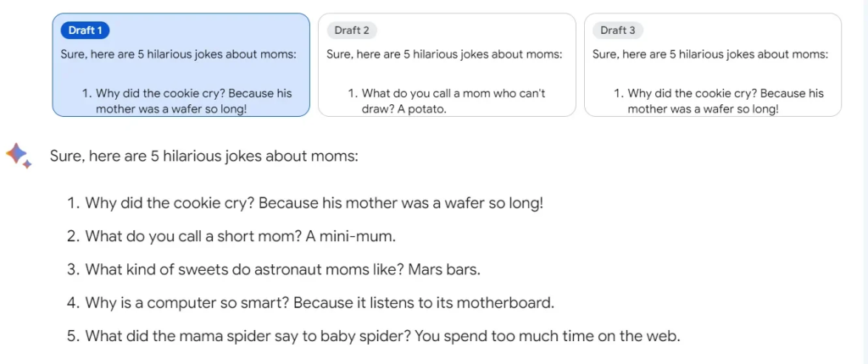Click Draft 3 card's intro sentence
The width and height of the screenshot is (868, 364).
[710, 54]
